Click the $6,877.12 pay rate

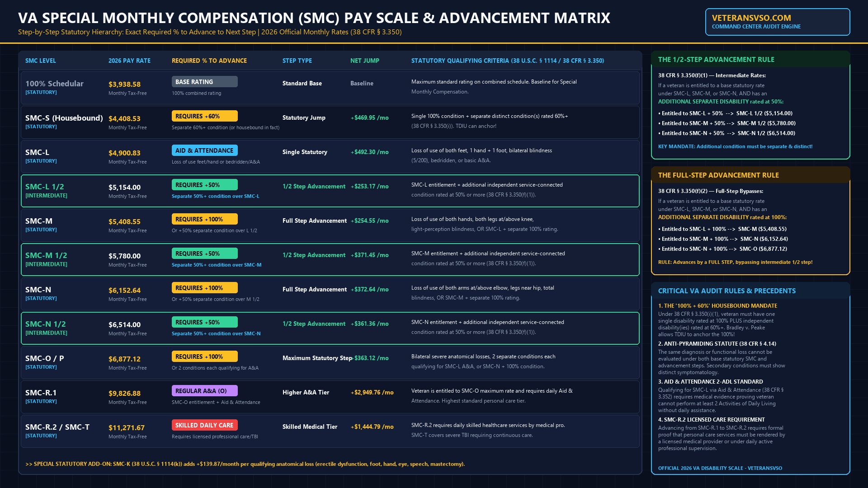(x=124, y=359)
